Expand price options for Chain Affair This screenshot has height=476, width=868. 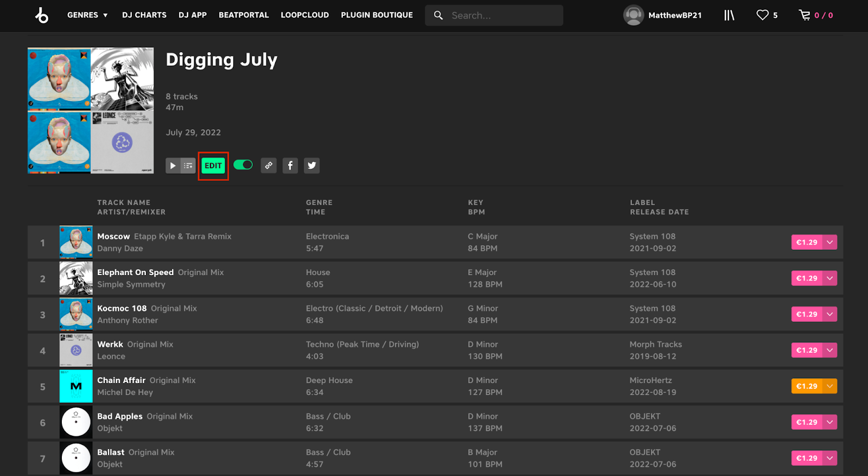[830, 386]
